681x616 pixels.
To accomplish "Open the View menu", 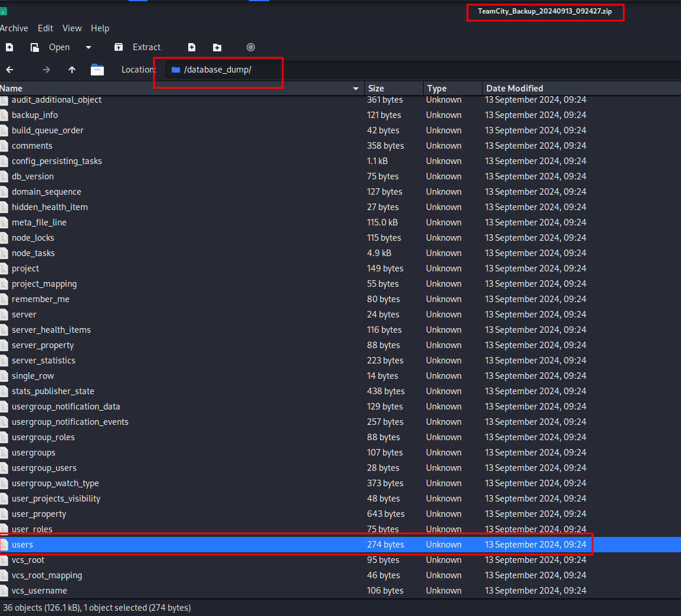I will (72, 28).
